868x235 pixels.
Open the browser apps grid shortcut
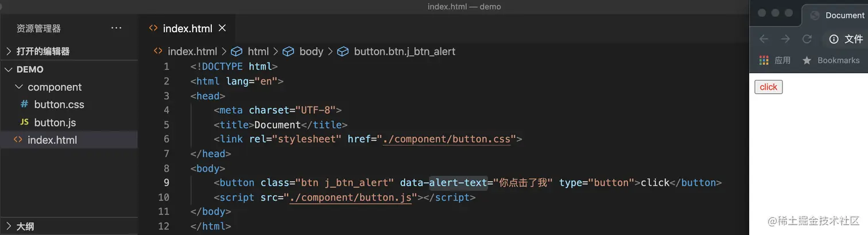point(764,60)
